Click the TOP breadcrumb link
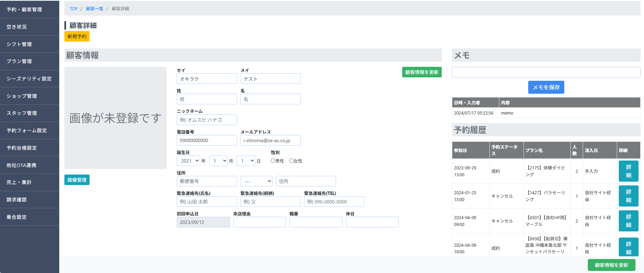644x273 pixels. (74, 9)
